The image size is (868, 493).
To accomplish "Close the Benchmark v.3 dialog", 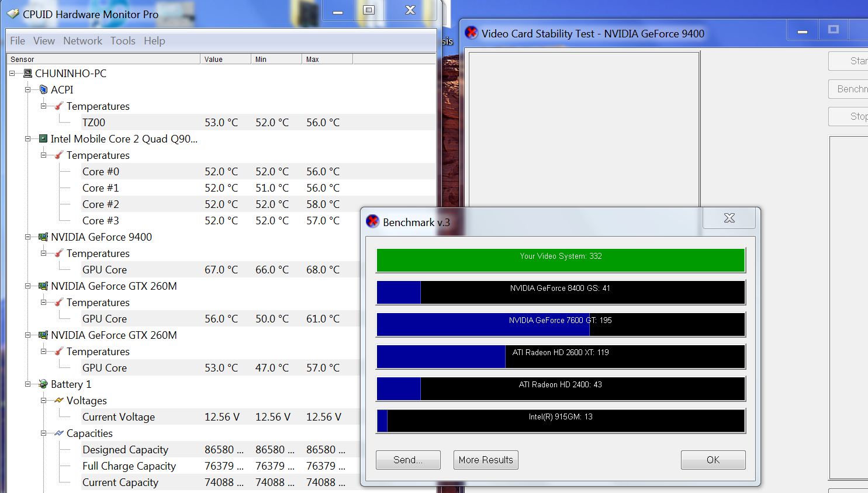I will (x=729, y=218).
